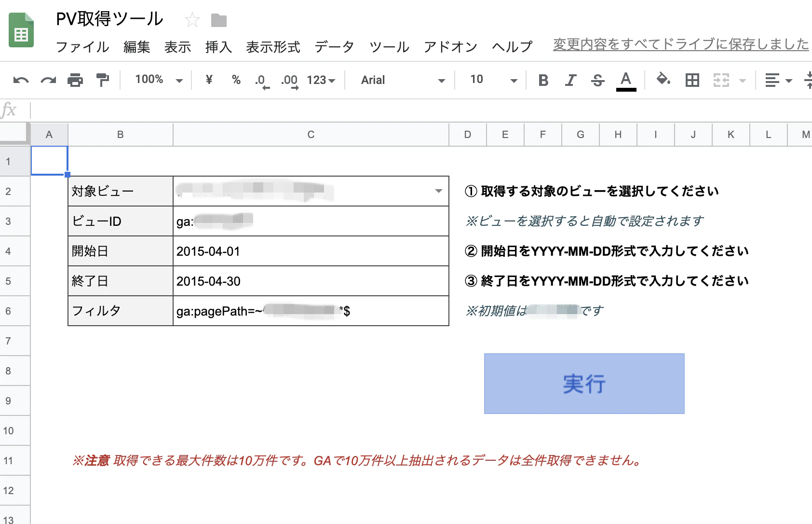
Task: Expand the merge cells options arrow
Action: coord(743,81)
